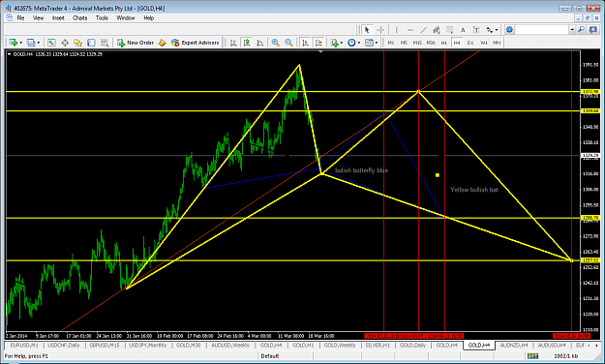605x364 pixels.
Task: Switch timeframe to H1
Action: click(x=443, y=43)
